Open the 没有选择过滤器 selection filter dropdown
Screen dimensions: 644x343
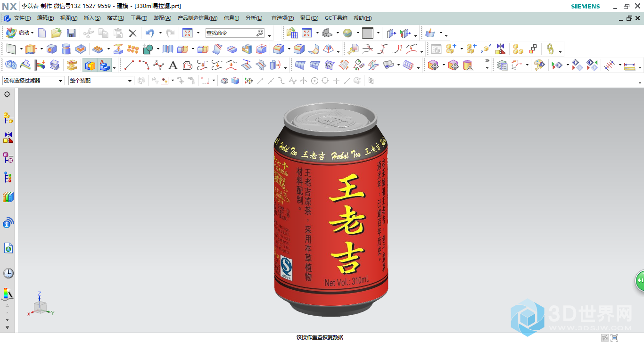pos(33,81)
